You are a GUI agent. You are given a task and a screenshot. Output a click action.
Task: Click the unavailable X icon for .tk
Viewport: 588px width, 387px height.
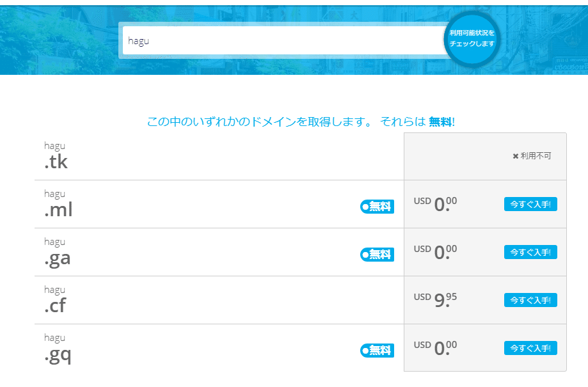pos(516,156)
